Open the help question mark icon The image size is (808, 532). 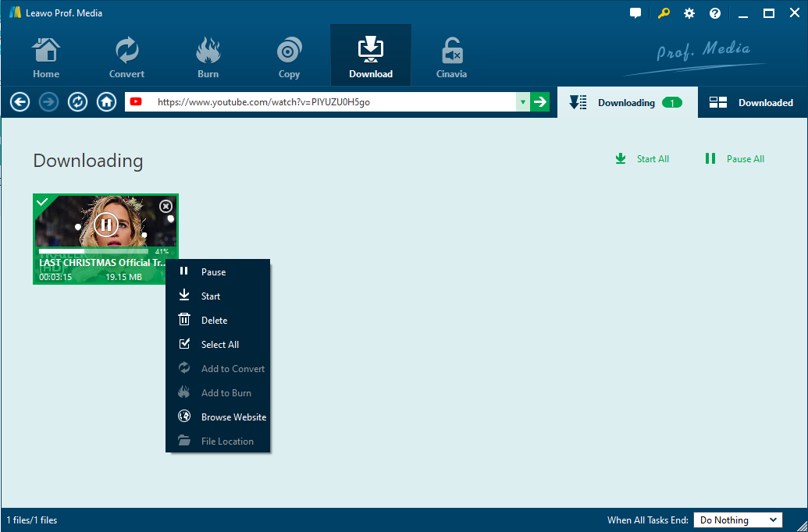[x=715, y=13]
